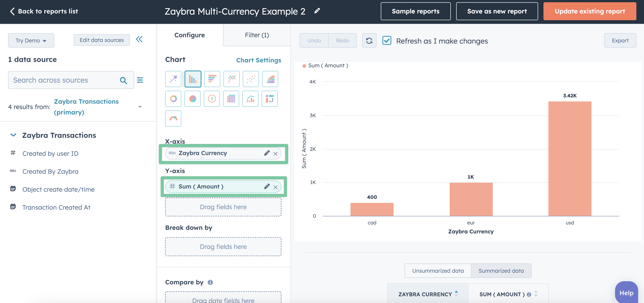The width and height of the screenshot is (644, 303).
Task: Select the gauge chart type
Action: click(x=173, y=119)
